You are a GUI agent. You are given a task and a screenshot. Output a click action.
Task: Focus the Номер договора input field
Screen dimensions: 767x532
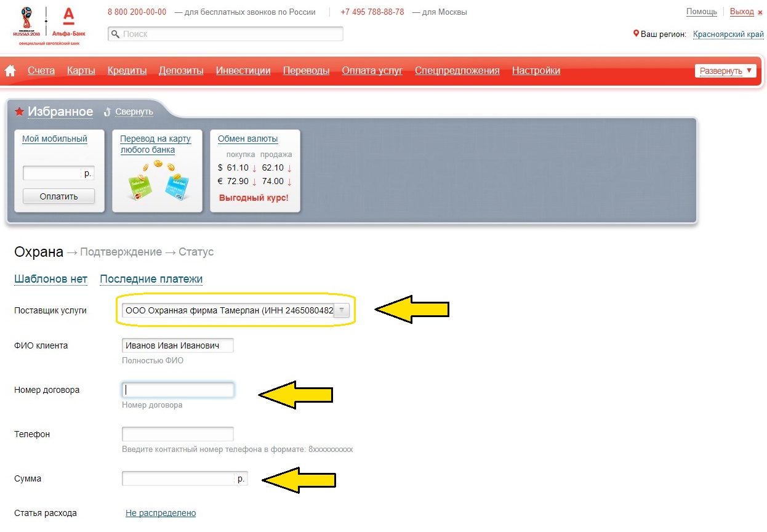pos(178,390)
